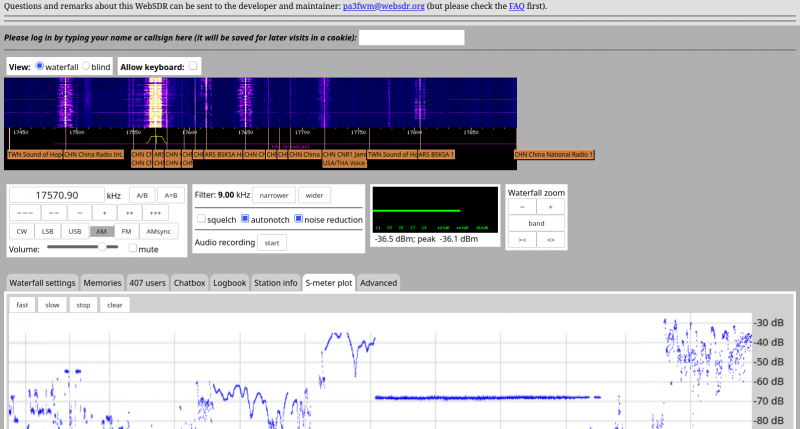The image size is (800, 429).
Task: Turn on the Allow keyboard checkbox
Action: 194,66
